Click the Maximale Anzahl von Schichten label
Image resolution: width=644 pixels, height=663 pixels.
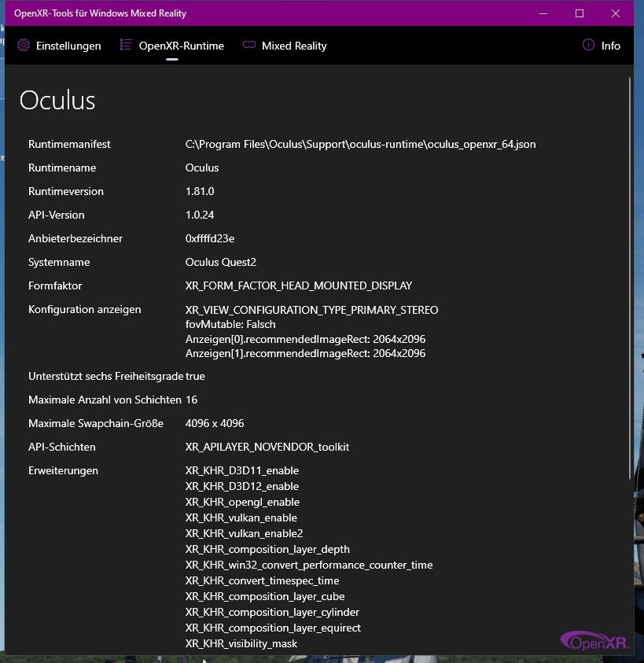pos(105,400)
